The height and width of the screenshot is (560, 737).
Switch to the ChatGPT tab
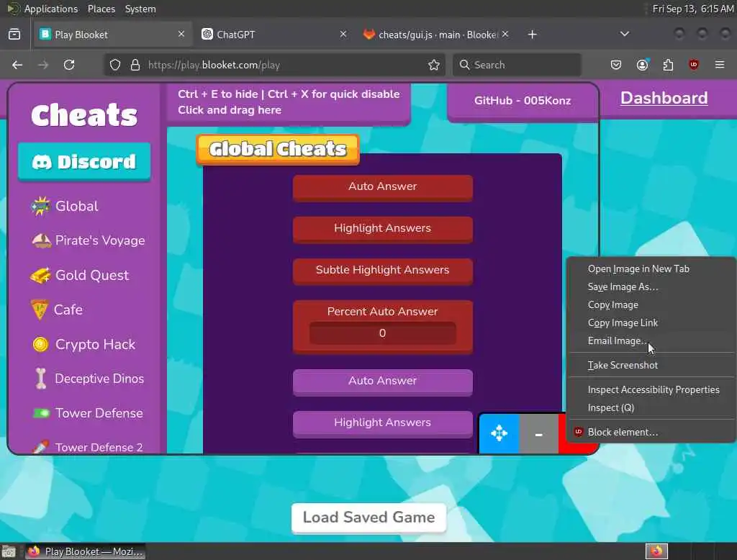point(274,35)
